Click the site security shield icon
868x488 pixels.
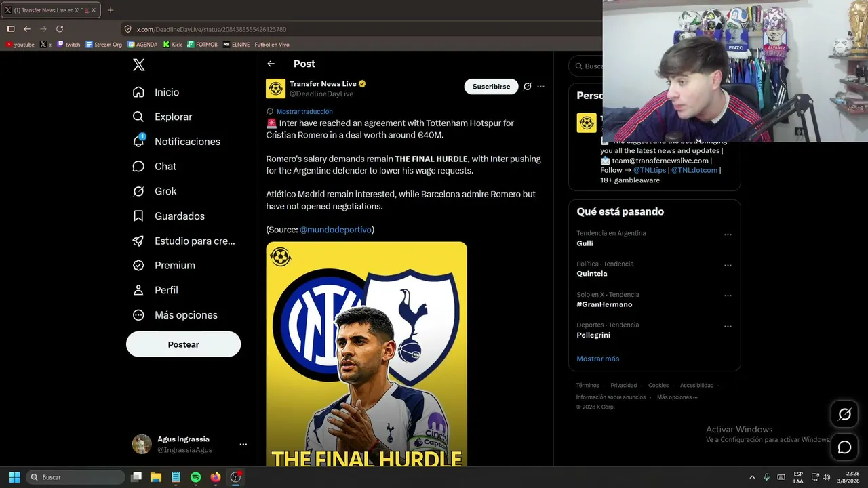(127, 29)
